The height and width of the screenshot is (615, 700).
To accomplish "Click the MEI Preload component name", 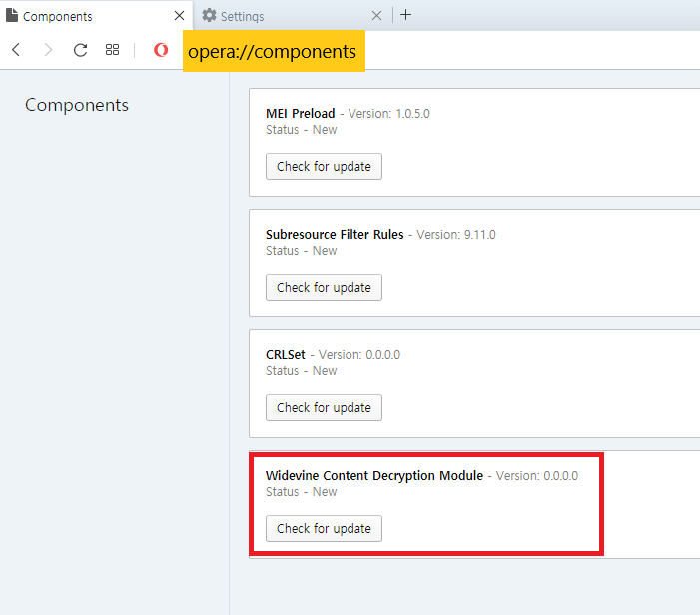I will coord(300,114).
